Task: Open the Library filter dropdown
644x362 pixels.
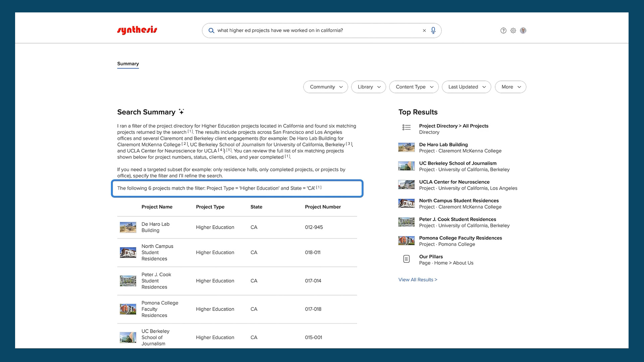Action: coord(368,87)
